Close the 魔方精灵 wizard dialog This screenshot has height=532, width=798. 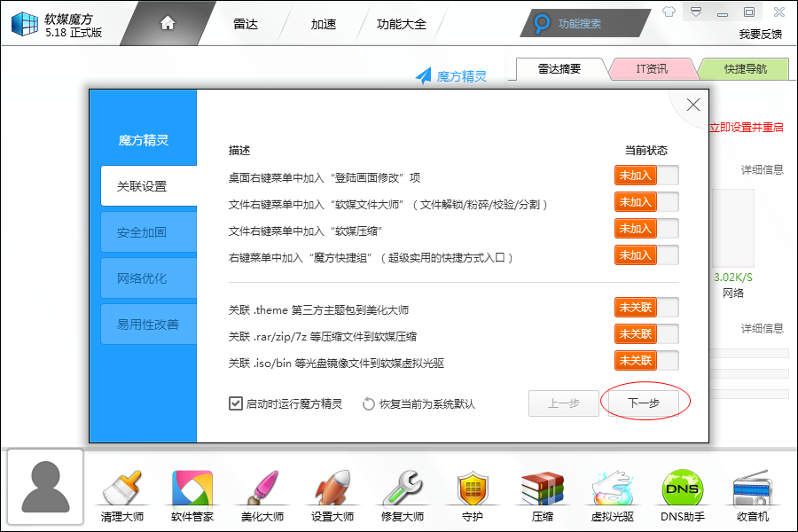(692, 105)
